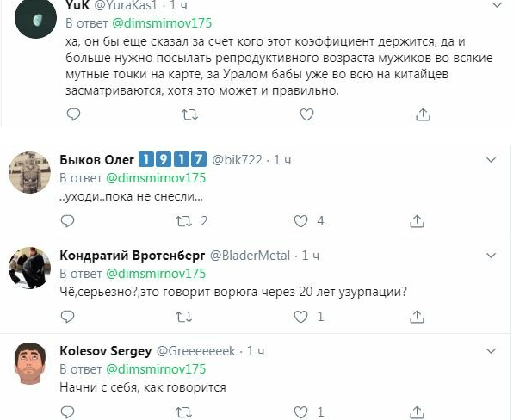
Task: Reply to Кондратий Вротенберг's tweet
Action: click(72, 317)
